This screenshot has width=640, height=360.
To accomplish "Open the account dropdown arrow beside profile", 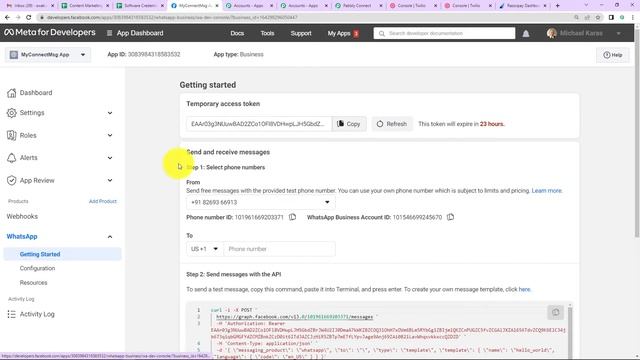I will coord(619,33).
